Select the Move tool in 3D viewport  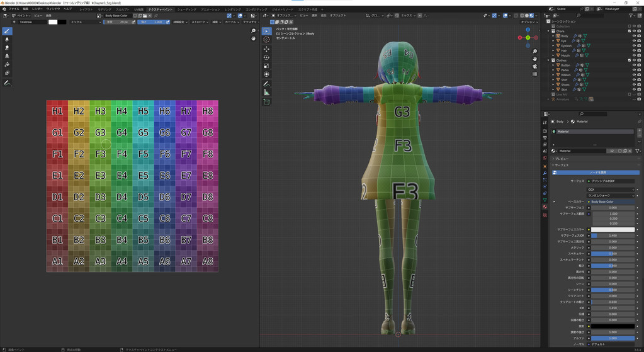tap(266, 48)
